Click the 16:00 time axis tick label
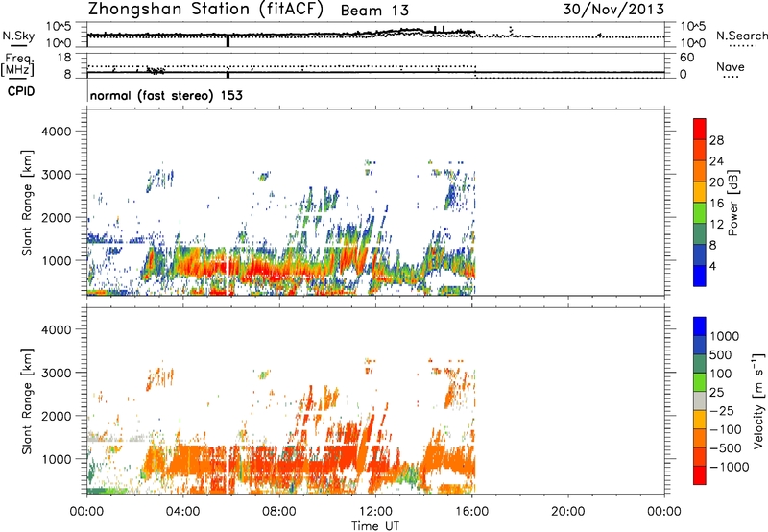The height and width of the screenshot is (532, 768). pos(471,512)
